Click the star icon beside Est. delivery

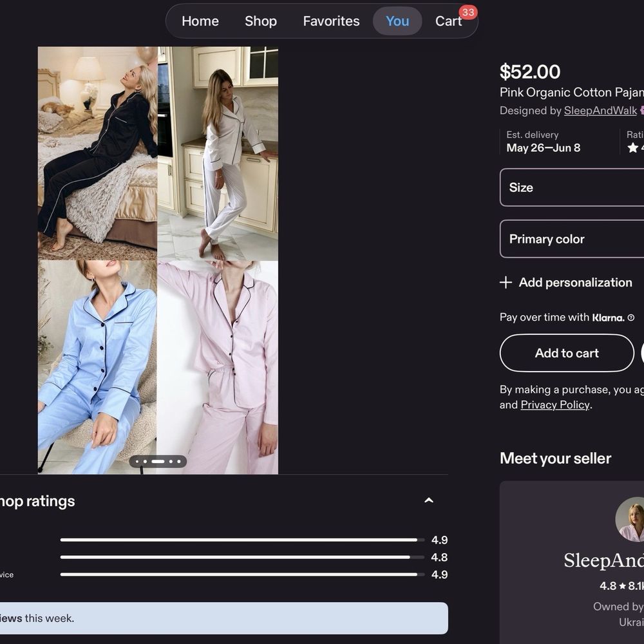(633, 147)
